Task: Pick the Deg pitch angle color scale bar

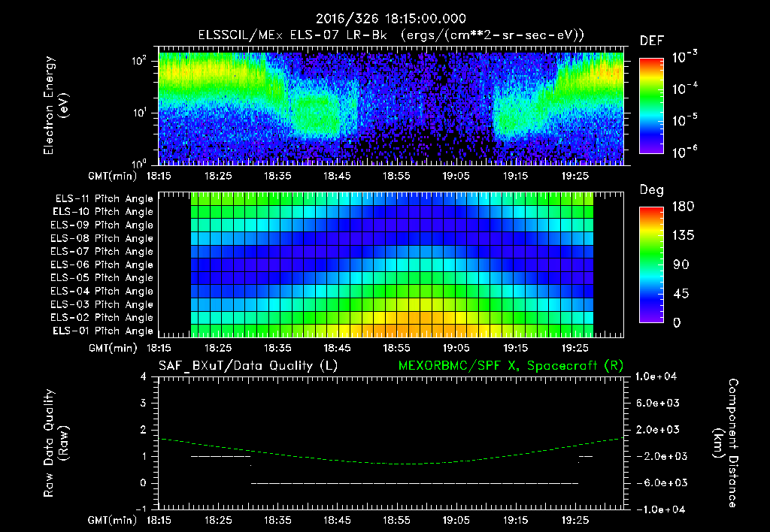Action: click(x=651, y=264)
